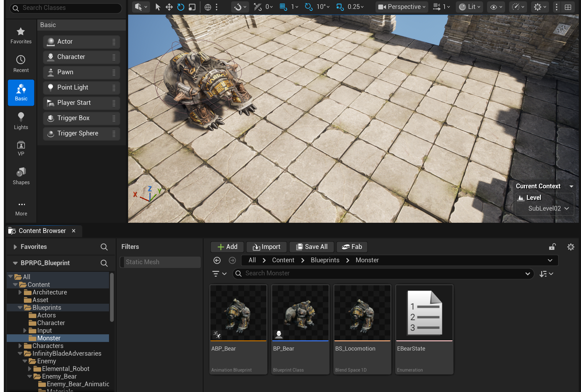Switch to the VP category

coord(21,149)
